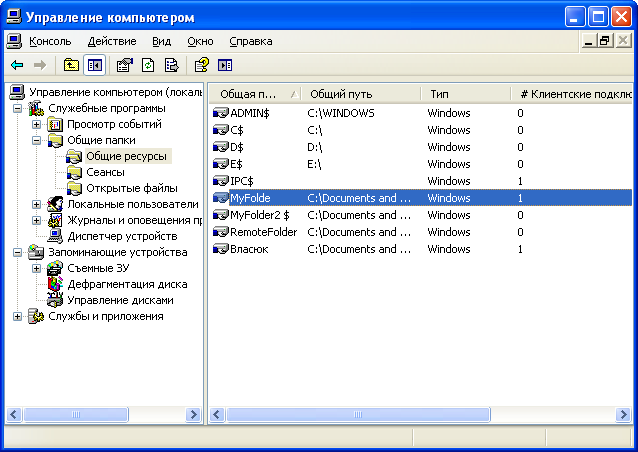Screen dimensions: 638x452
Task: Open the Консоль menu
Action: click(x=50, y=41)
